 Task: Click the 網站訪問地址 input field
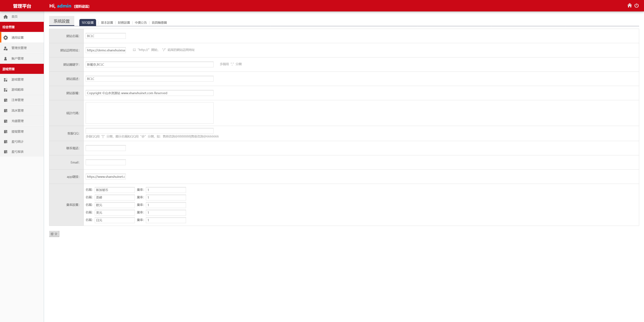click(105, 50)
